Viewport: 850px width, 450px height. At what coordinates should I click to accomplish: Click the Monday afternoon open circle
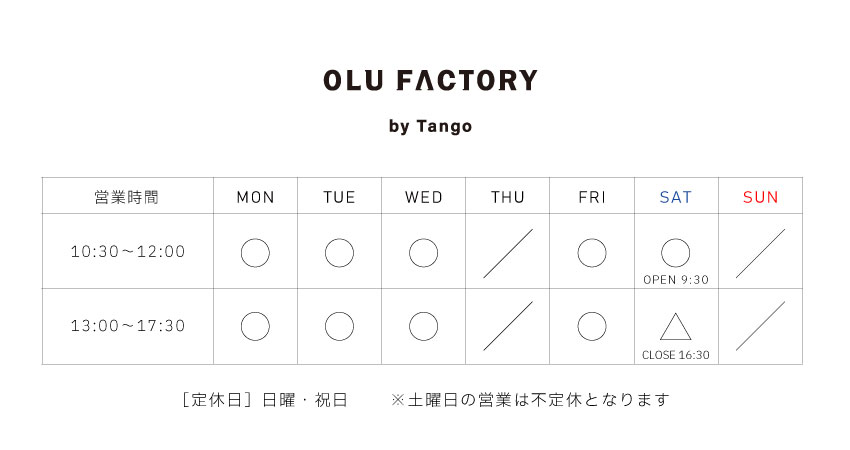(x=255, y=326)
